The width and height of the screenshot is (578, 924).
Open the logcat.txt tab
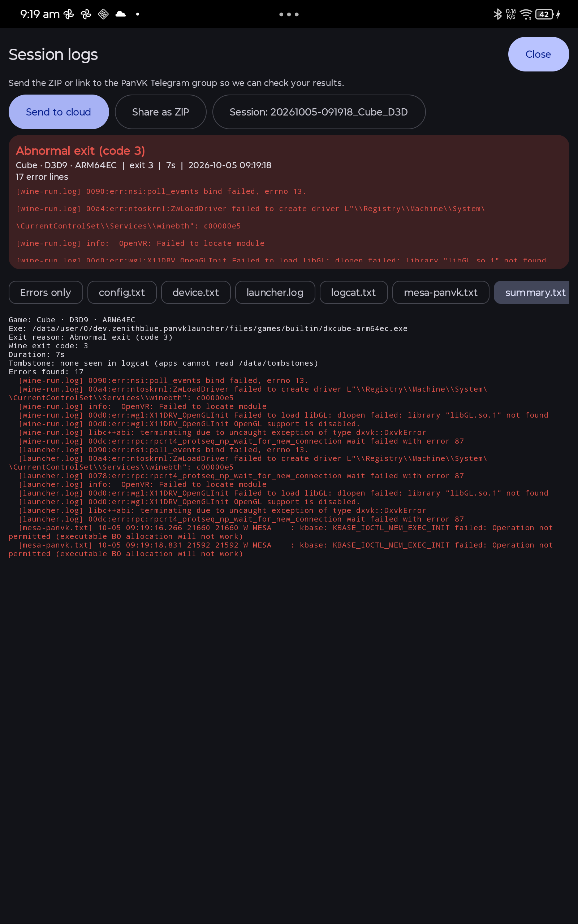(354, 292)
